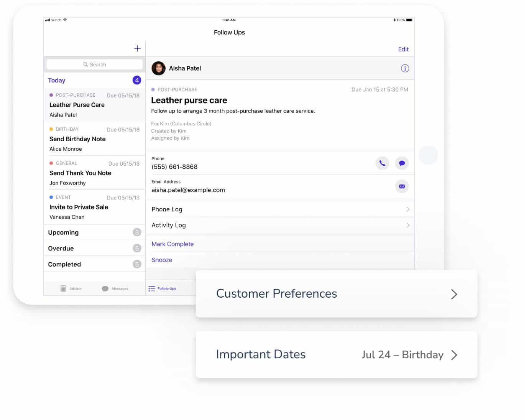Image resolution: width=524 pixels, height=420 pixels.
Task: Click the Edit link
Action: 403,49
